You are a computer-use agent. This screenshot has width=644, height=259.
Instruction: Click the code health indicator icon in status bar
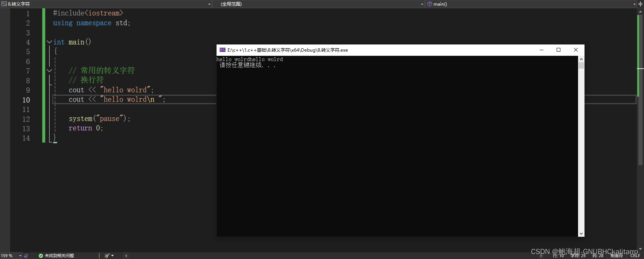[x=26, y=256]
